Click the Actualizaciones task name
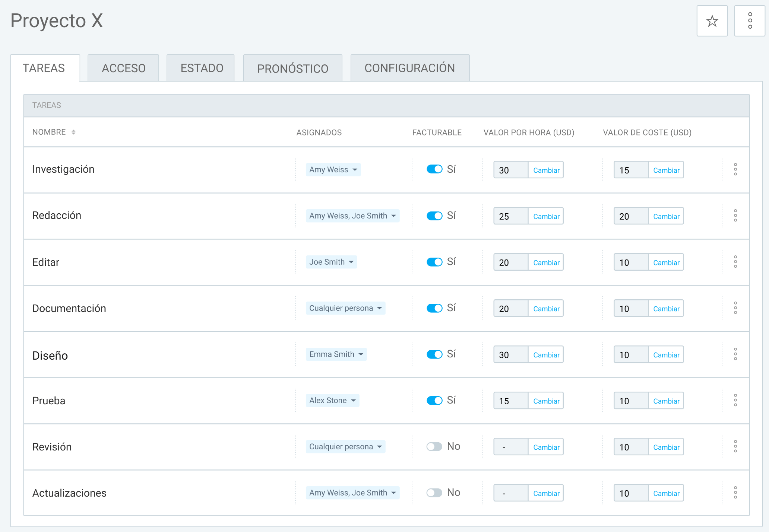The height and width of the screenshot is (532, 769). pyautogui.click(x=69, y=493)
